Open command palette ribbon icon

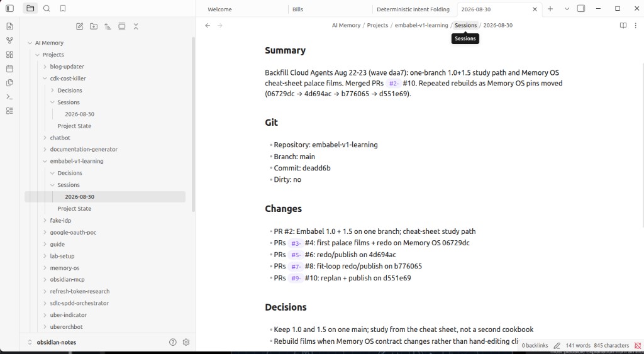click(10, 97)
